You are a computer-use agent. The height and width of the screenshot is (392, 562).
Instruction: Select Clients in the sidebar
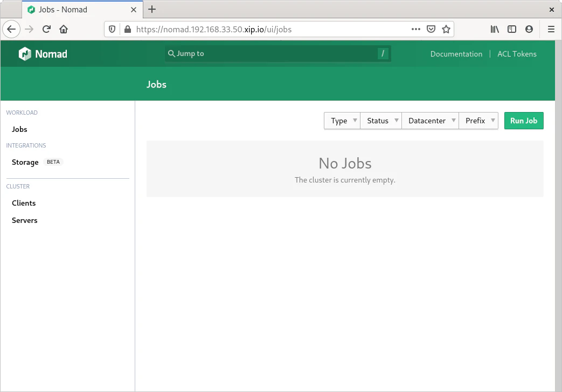(24, 203)
